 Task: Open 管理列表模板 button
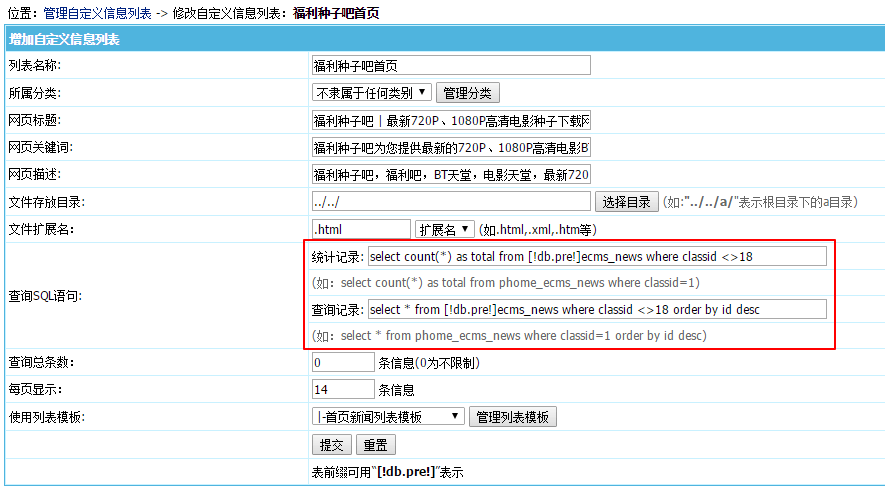click(x=513, y=417)
